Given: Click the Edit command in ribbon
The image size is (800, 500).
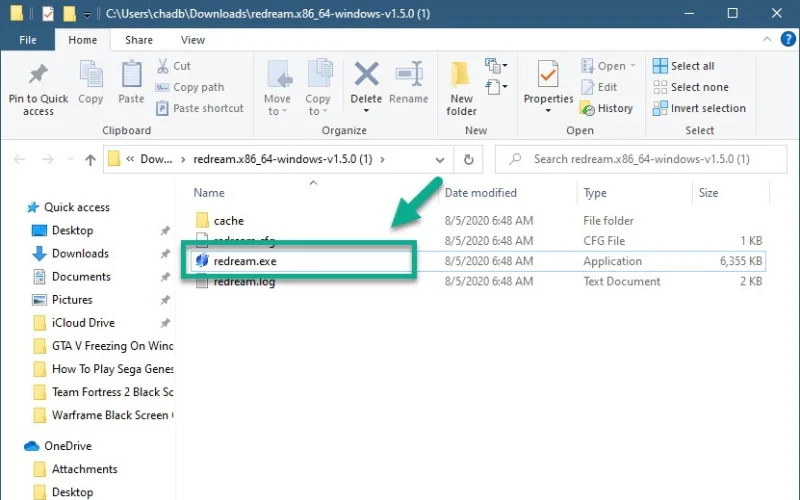Looking at the screenshot, I should coord(599,87).
